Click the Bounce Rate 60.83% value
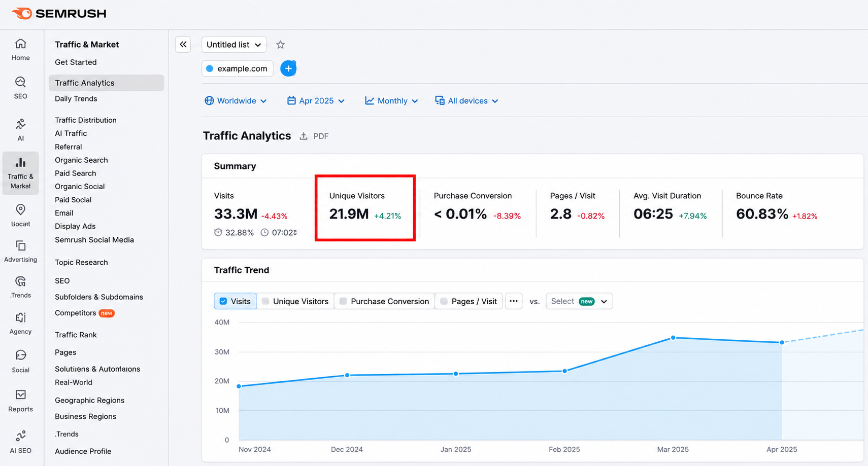Viewport: 868px width, 466px height. [x=762, y=214]
